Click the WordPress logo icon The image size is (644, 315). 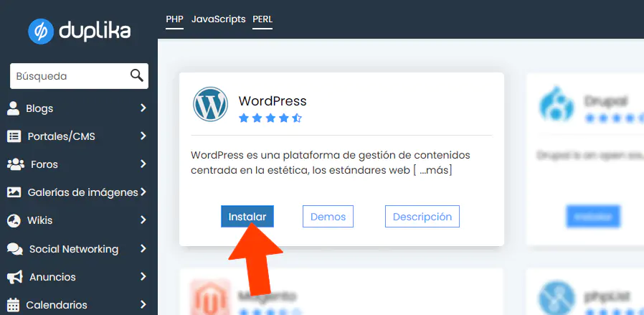[210, 104]
